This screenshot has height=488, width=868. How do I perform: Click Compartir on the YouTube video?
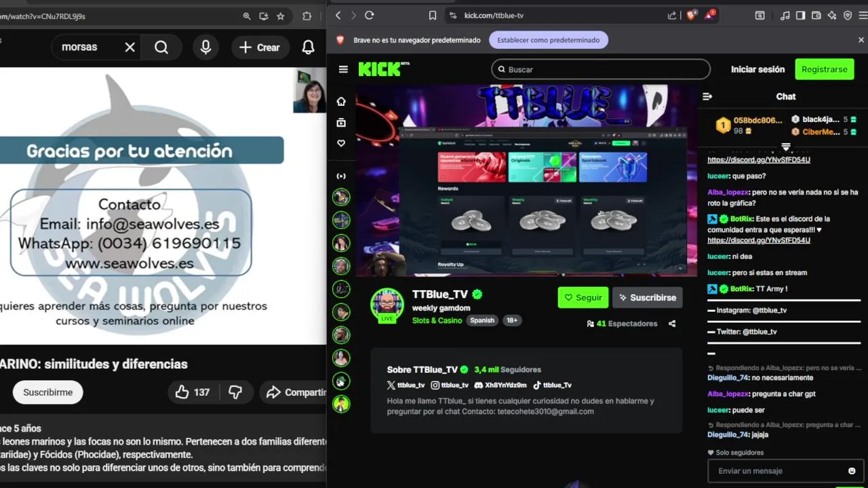pos(294,392)
